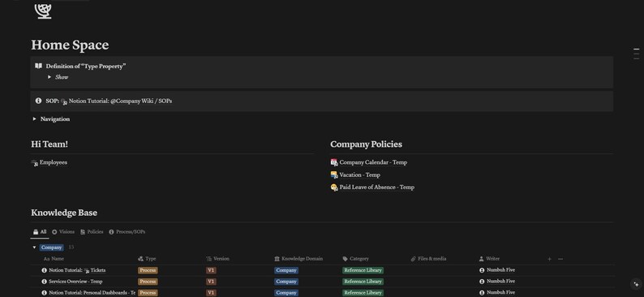Click info icon of Notion Tutorial: Tickets row
Image resolution: width=644 pixels, height=297 pixels.
click(x=45, y=270)
